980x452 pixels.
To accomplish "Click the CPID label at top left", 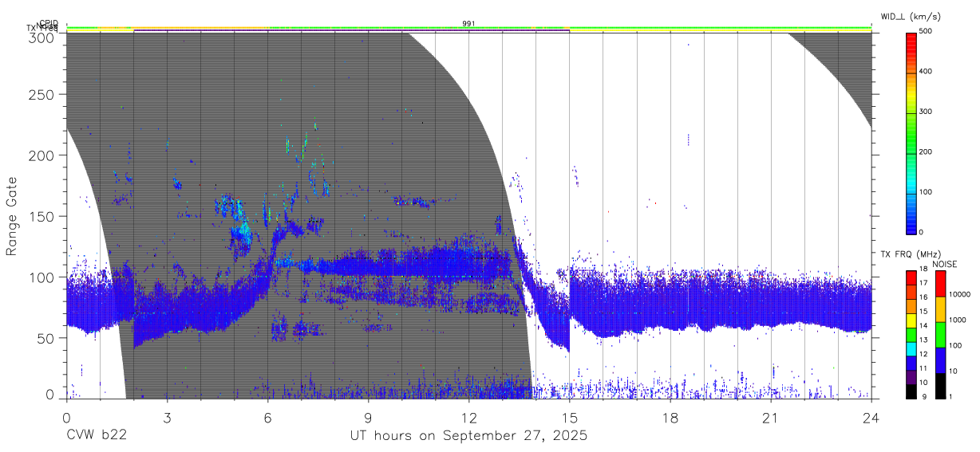I will 49,23.
